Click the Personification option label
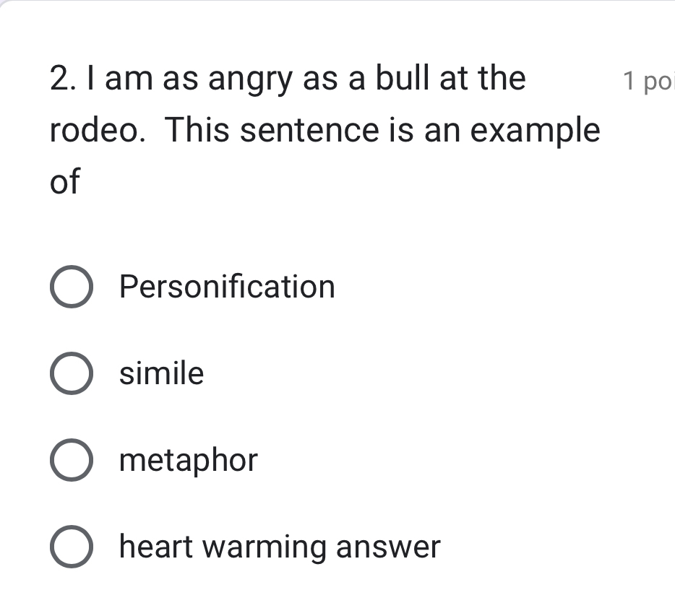The image size is (675, 616). click(227, 287)
